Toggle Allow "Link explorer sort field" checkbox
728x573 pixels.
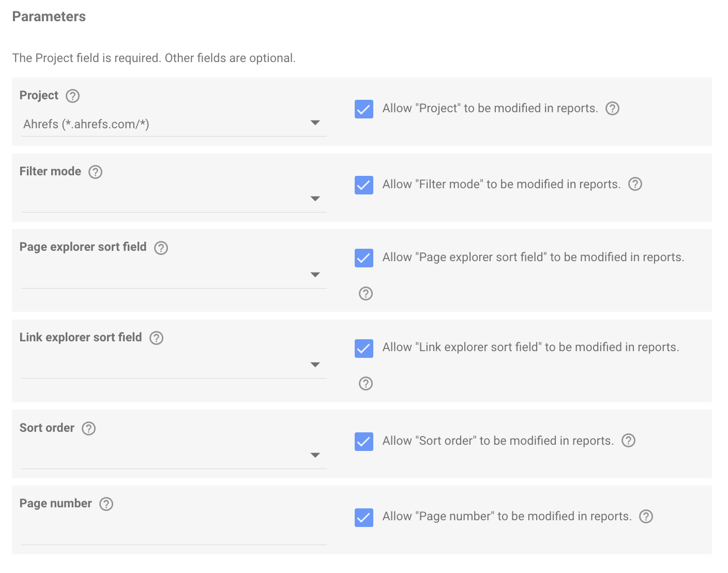[364, 348]
